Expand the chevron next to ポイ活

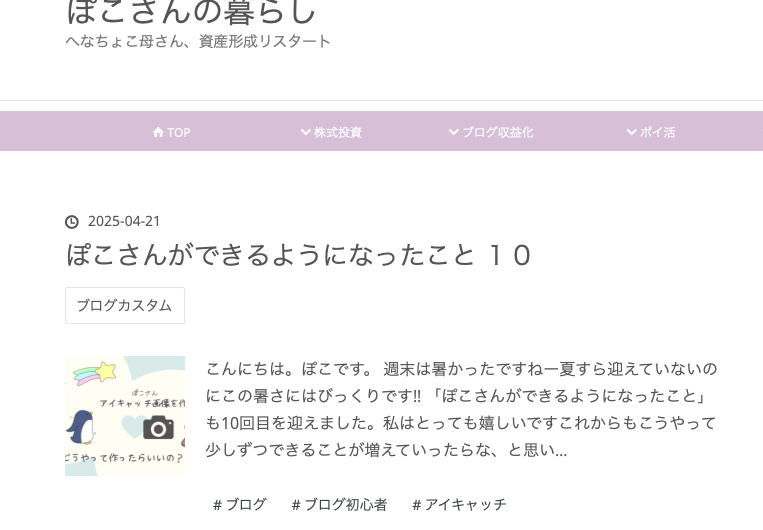[x=632, y=132]
